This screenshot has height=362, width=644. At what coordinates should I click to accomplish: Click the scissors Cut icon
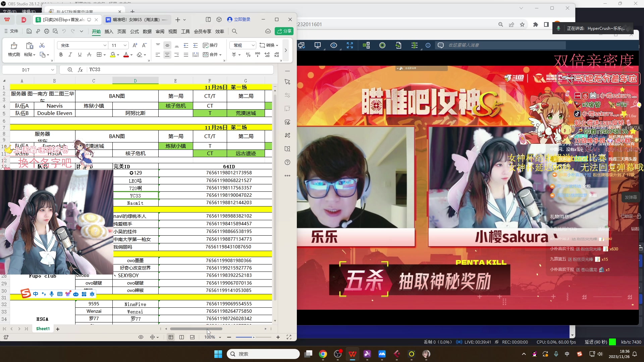click(x=42, y=45)
